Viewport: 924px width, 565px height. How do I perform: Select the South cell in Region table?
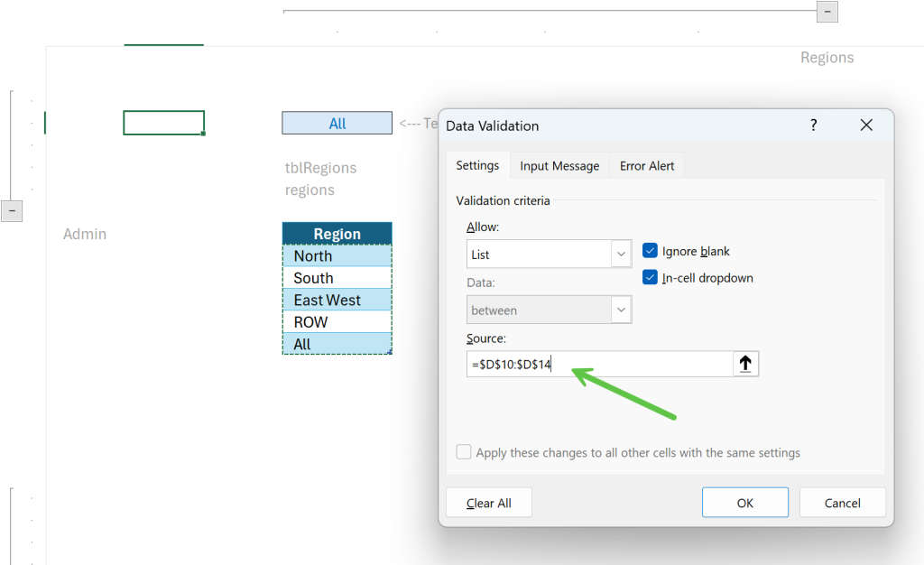pos(337,277)
